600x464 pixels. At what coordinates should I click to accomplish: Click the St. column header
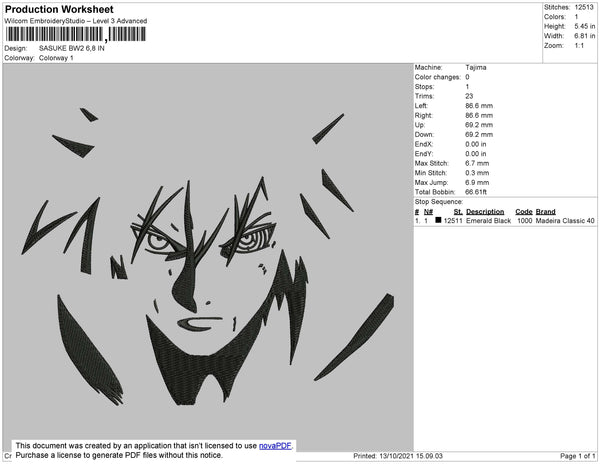[458, 212]
